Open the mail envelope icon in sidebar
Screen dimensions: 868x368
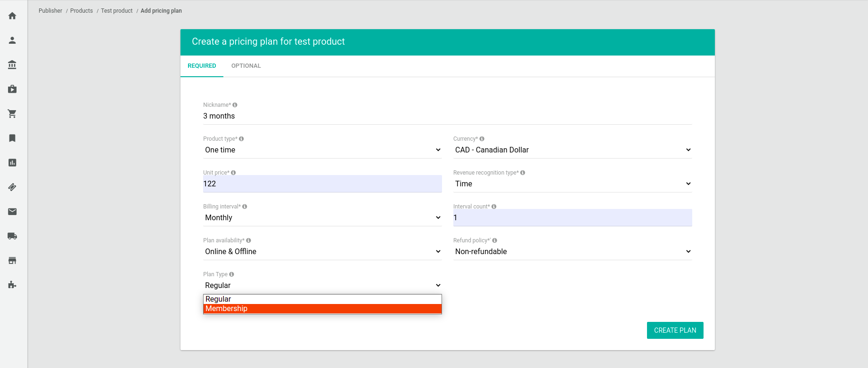point(12,212)
